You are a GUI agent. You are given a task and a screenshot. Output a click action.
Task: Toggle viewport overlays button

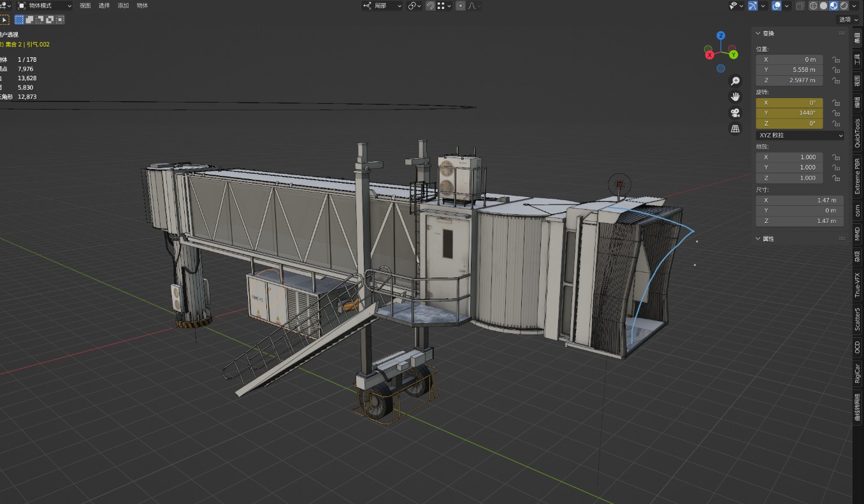point(776,6)
